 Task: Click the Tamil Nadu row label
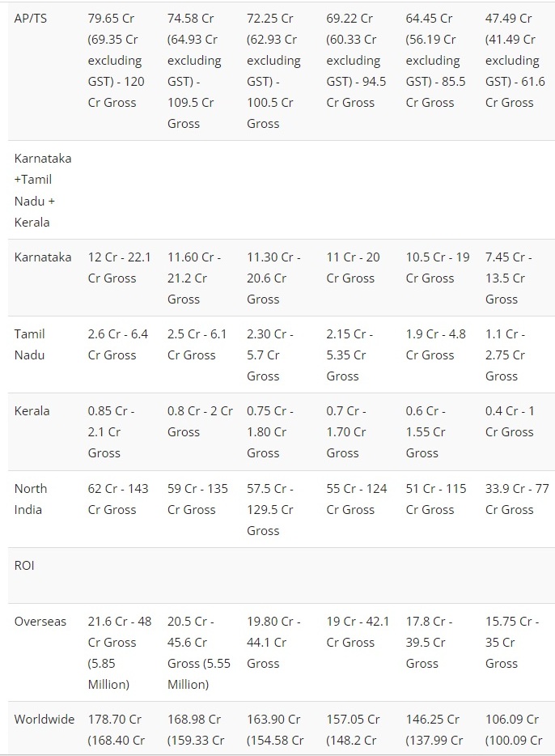(30, 344)
